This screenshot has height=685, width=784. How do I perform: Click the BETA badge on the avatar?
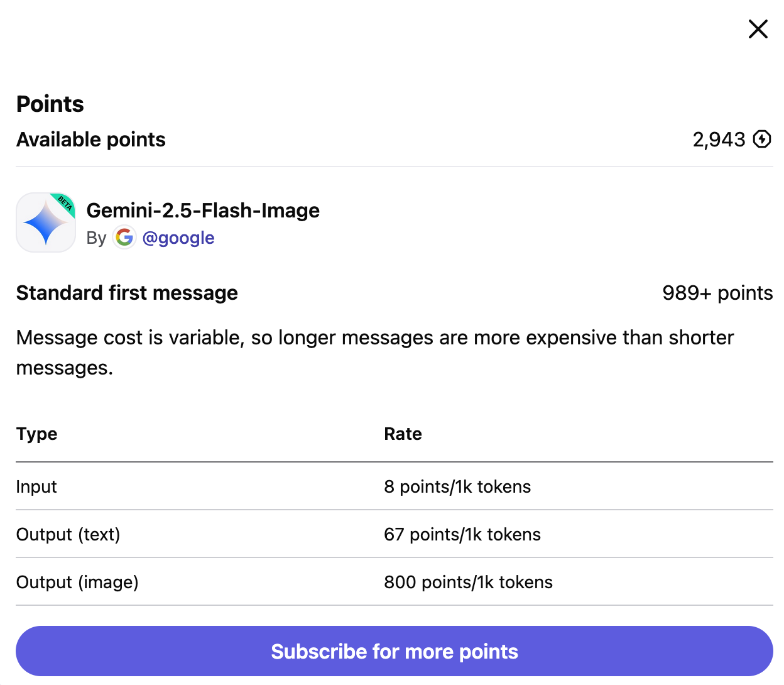point(65,203)
